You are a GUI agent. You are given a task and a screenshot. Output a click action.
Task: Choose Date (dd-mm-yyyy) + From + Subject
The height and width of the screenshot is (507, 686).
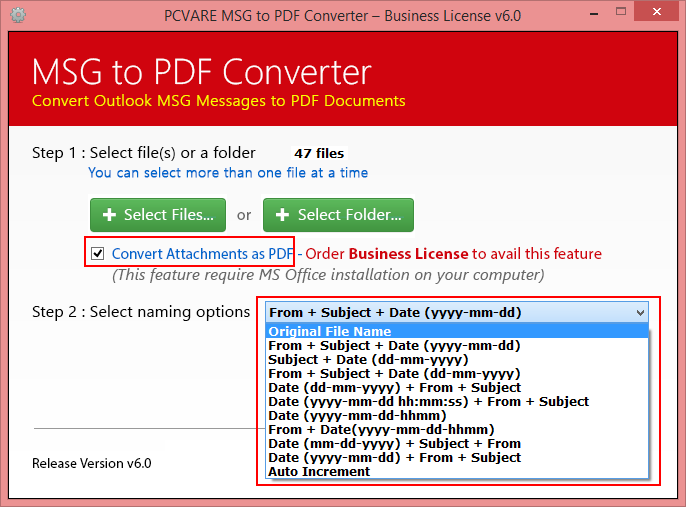pos(457,388)
